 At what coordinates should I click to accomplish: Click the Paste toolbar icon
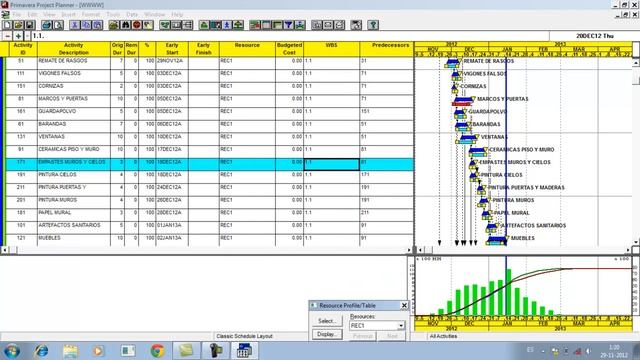[97, 25]
